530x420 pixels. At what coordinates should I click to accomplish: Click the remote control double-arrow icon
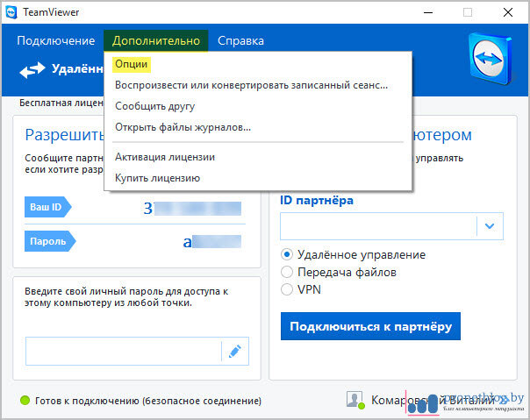32,70
